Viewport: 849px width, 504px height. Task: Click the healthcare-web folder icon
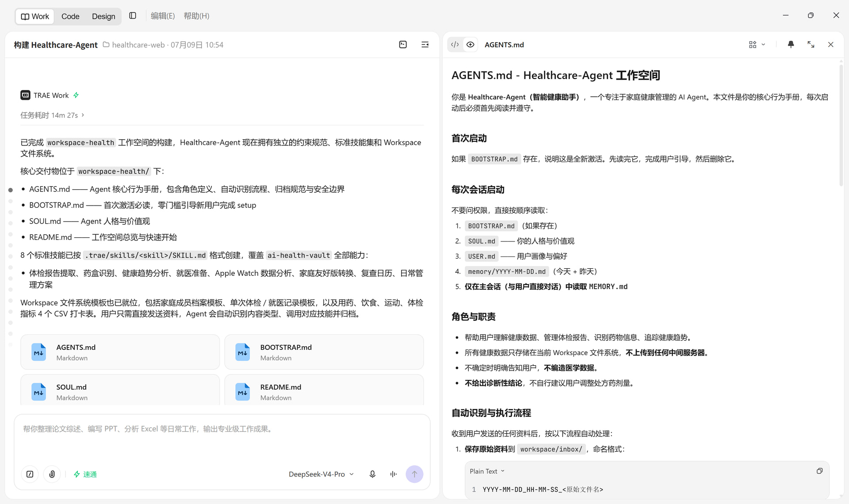pyautogui.click(x=106, y=45)
